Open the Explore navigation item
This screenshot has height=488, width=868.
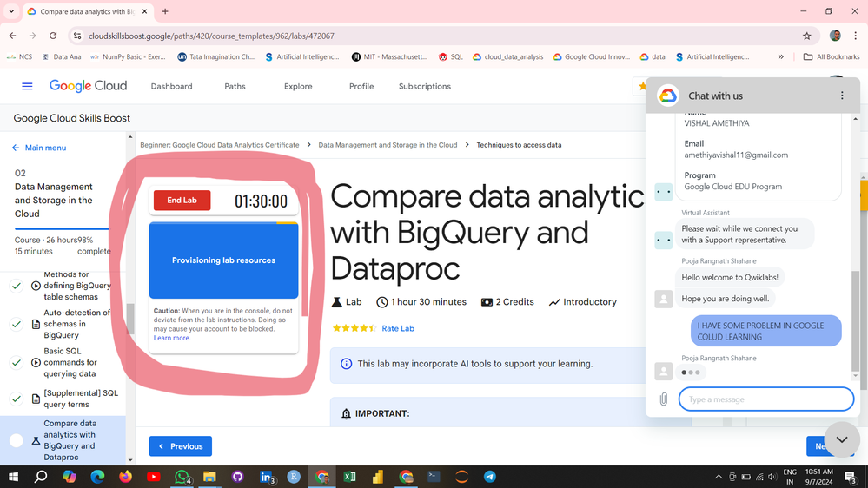[x=298, y=86]
